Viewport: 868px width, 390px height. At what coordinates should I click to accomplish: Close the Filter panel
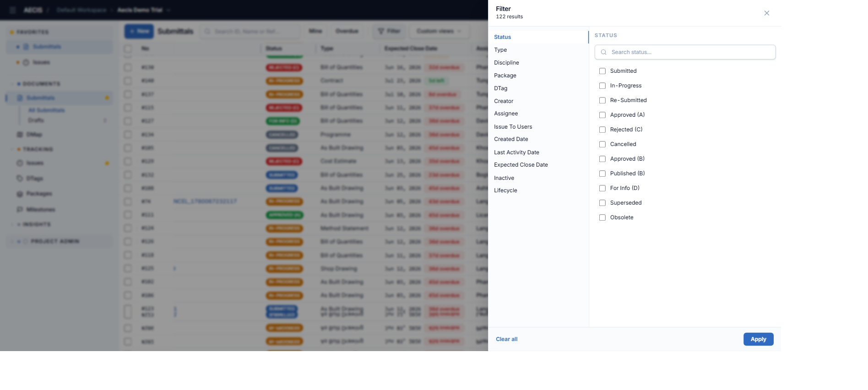tap(766, 13)
